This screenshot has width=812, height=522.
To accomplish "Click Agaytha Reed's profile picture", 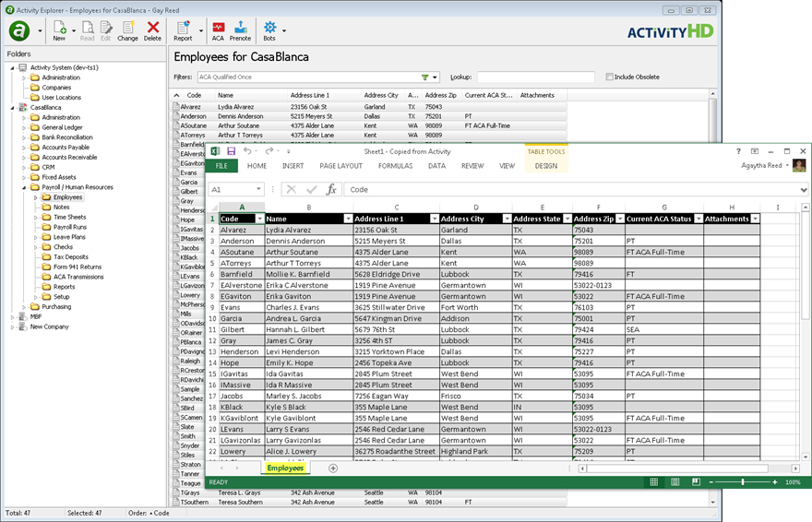I will (800, 166).
